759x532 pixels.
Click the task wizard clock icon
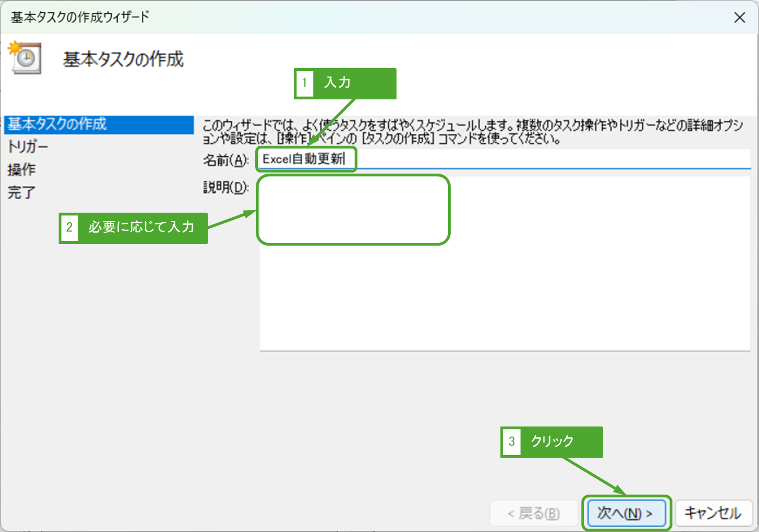(25, 57)
